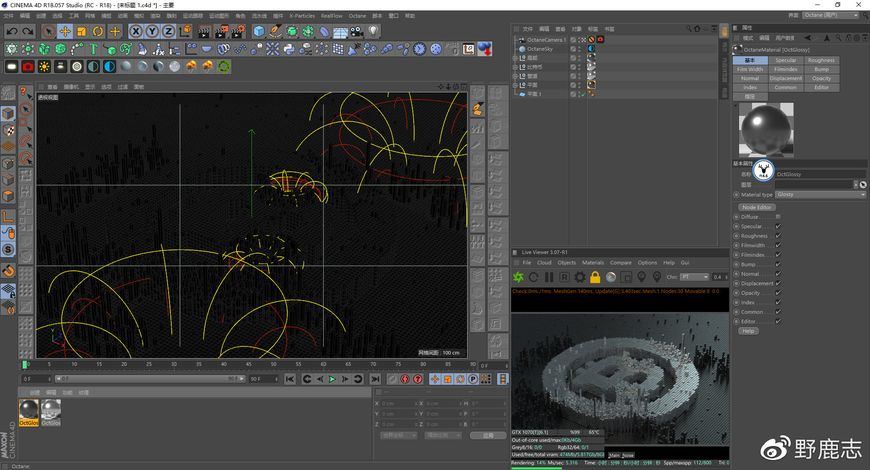
Task: Add a camera with the camera icon
Action: (x=356, y=32)
